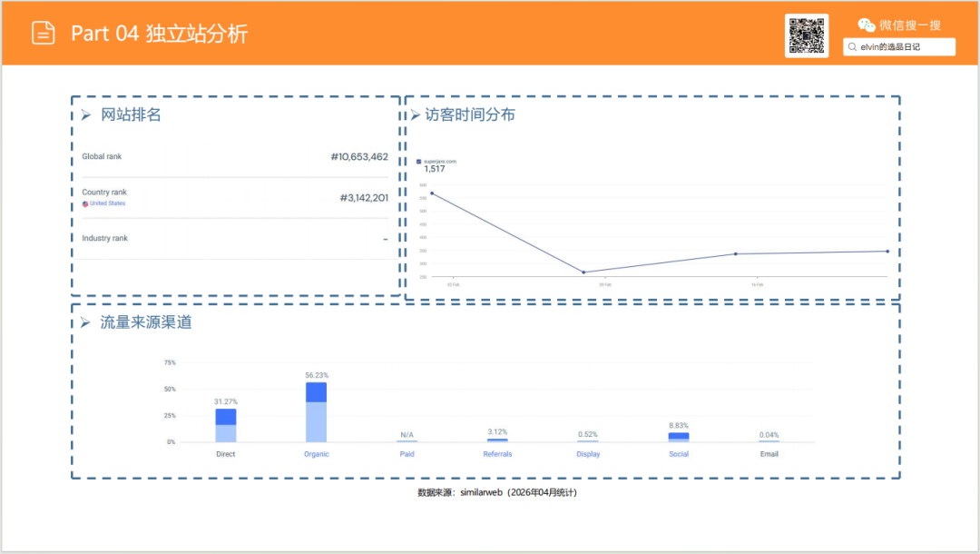Click the arrow bullet beside 访客时间分布
Screen dimensions: 980x554
pyautogui.click(x=415, y=115)
